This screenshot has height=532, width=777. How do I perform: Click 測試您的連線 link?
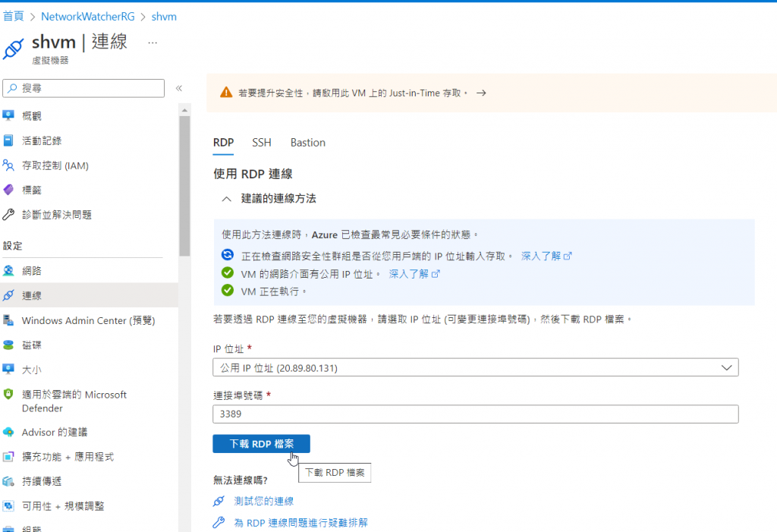(263, 501)
